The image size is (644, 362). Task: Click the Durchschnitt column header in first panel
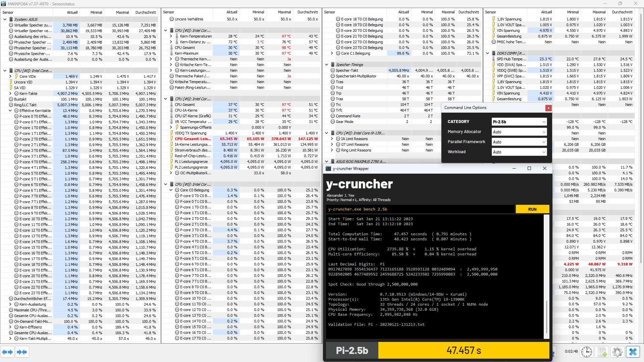[x=145, y=12]
